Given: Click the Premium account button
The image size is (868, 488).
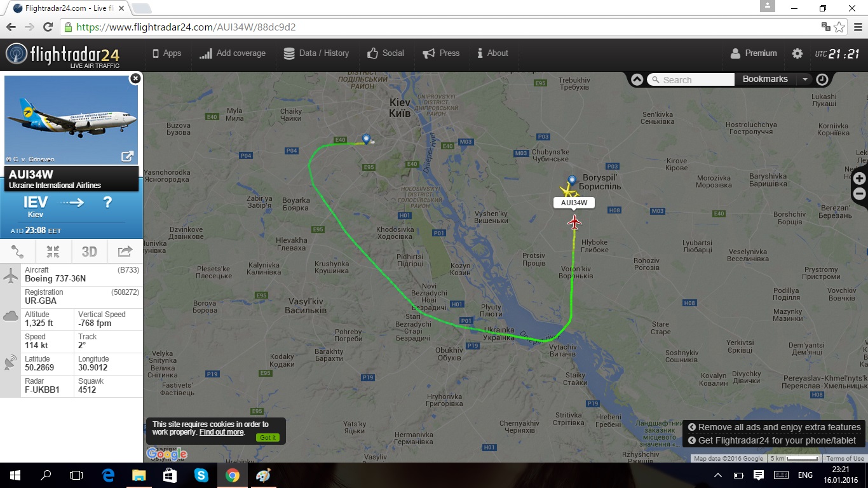Looking at the screenshot, I should (754, 53).
